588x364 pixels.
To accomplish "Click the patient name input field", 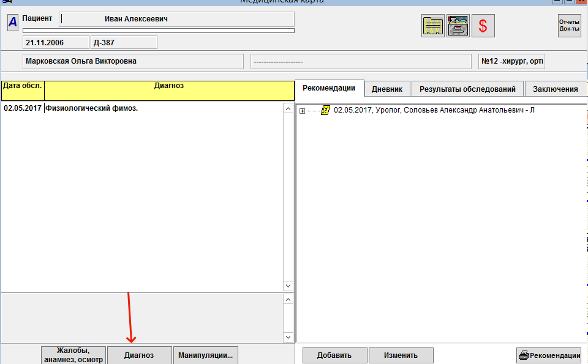I will [x=176, y=19].
